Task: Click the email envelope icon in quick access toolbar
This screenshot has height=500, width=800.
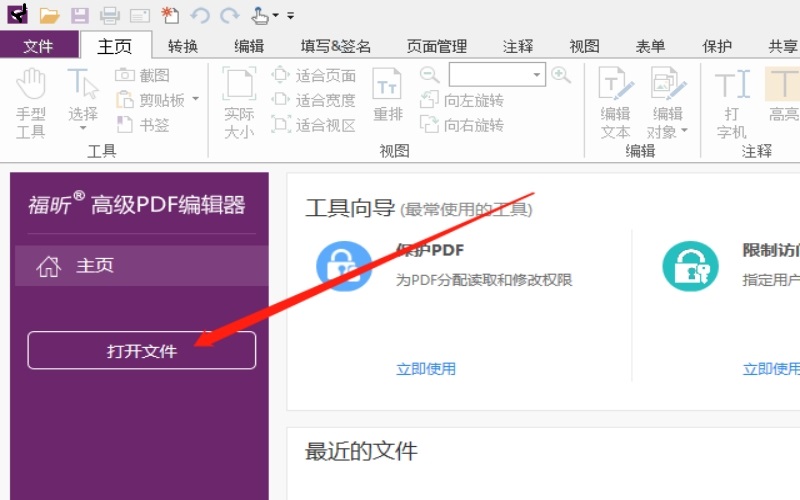Action: (140, 16)
